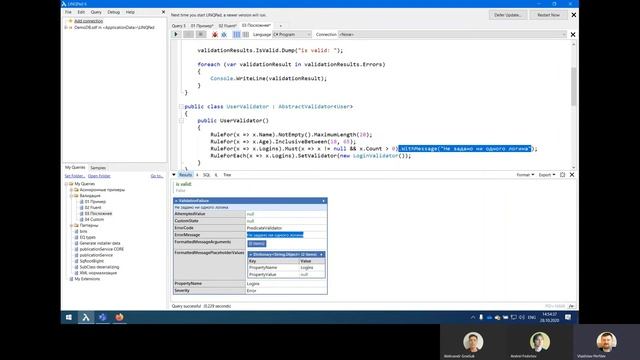
Task: Open the Export dropdown in results
Action: pos(547,175)
